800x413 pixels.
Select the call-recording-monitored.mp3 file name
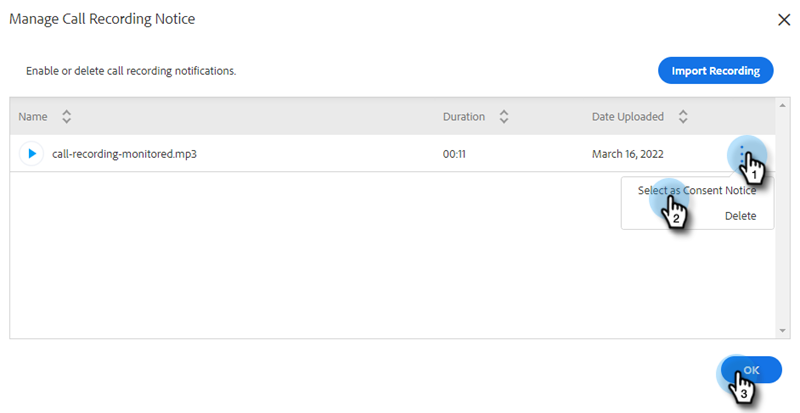tap(124, 154)
